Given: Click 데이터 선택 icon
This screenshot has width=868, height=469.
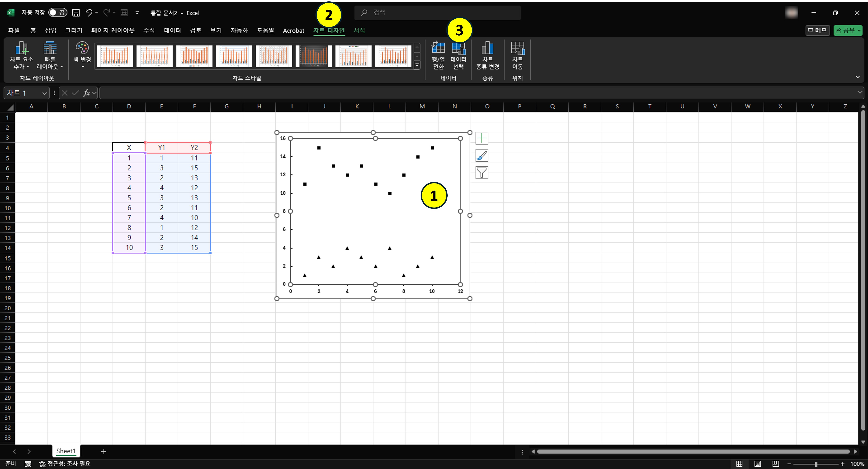Looking at the screenshot, I should click(x=458, y=55).
